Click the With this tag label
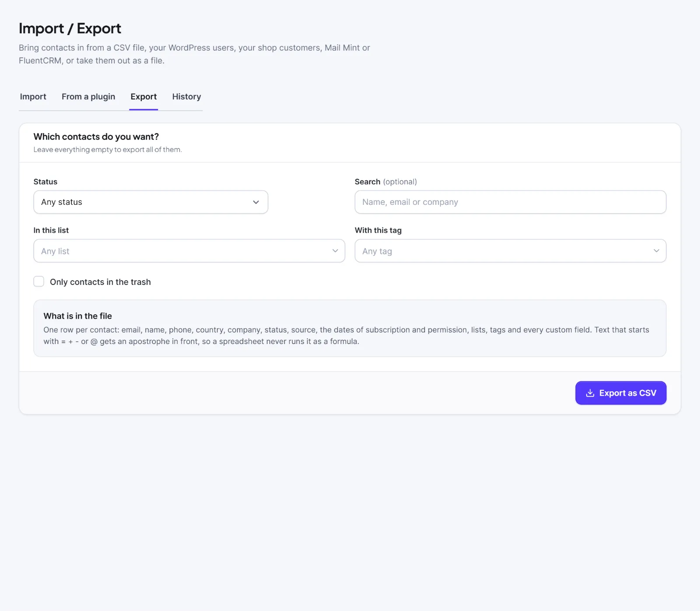 [x=378, y=230]
